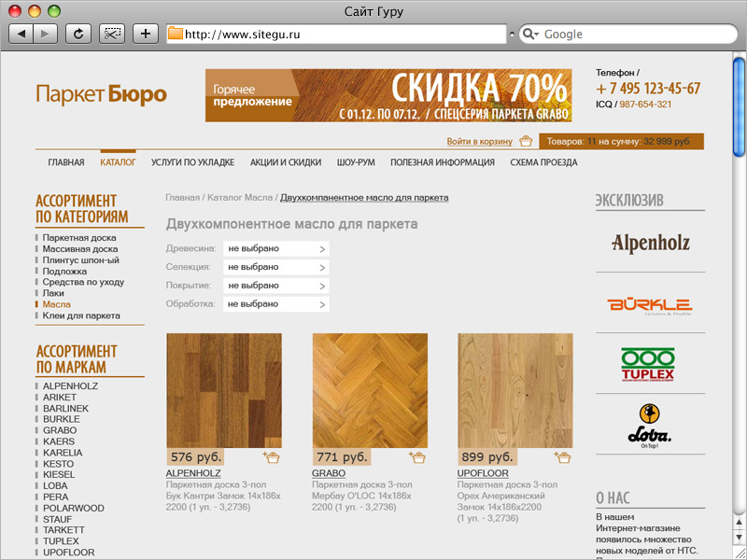Click the Каталог Масла breadcrumb link
The width and height of the screenshot is (747, 560).
(x=240, y=197)
